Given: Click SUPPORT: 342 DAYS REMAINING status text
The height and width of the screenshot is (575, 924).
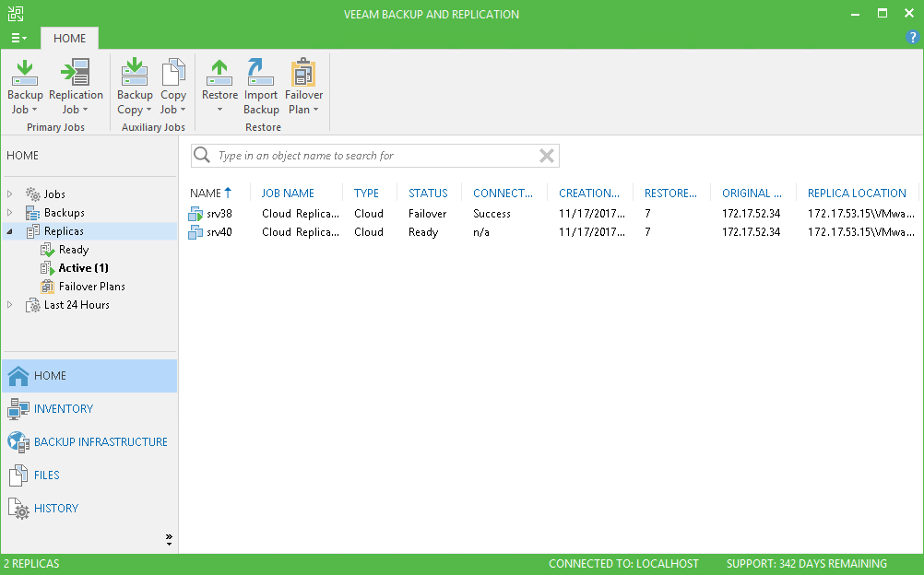Looking at the screenshot, I should tap(806, 564).
